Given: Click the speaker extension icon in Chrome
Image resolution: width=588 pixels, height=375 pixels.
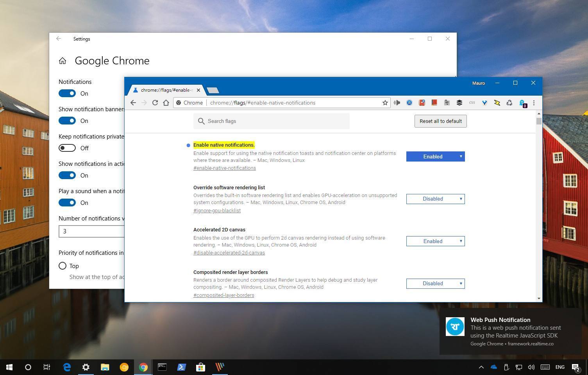Looking at the screenshot, I should tap(397, 103).
